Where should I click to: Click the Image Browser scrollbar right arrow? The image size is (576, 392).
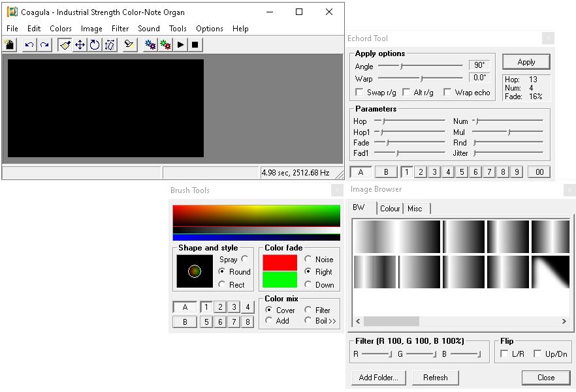[564, 322]
